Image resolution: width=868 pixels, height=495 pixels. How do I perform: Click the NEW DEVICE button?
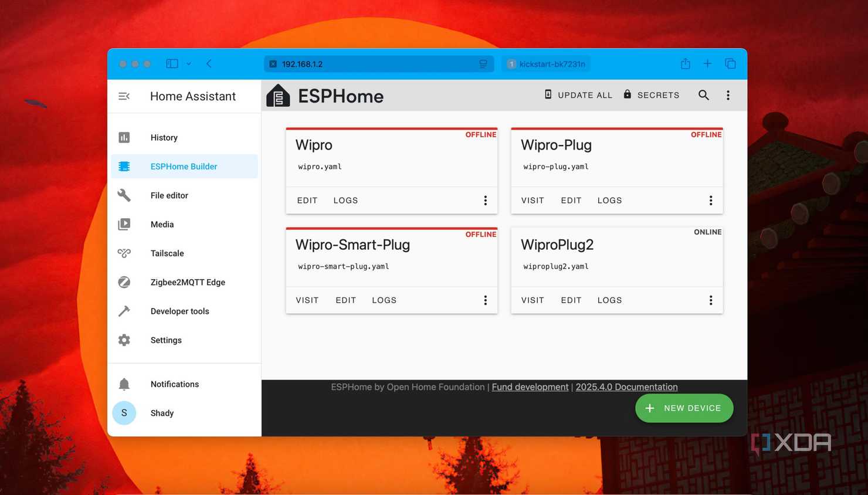coord(684,408)
